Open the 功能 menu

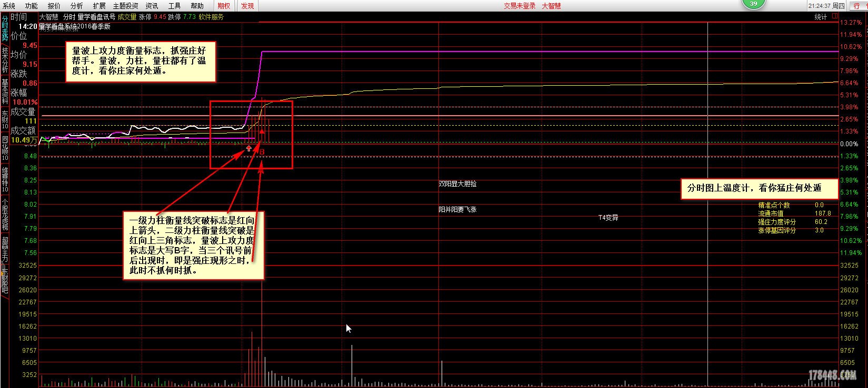click(31, 6)
